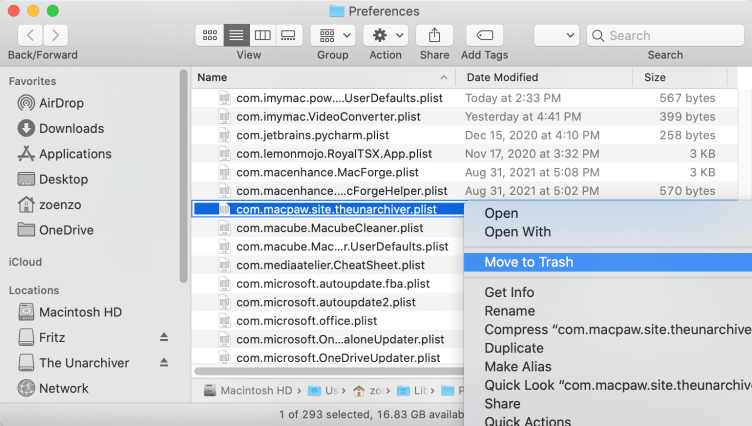This screenshot has height=426, width=752.
Task: Open OneDrive in the sidebar
Action: point(56,230)
